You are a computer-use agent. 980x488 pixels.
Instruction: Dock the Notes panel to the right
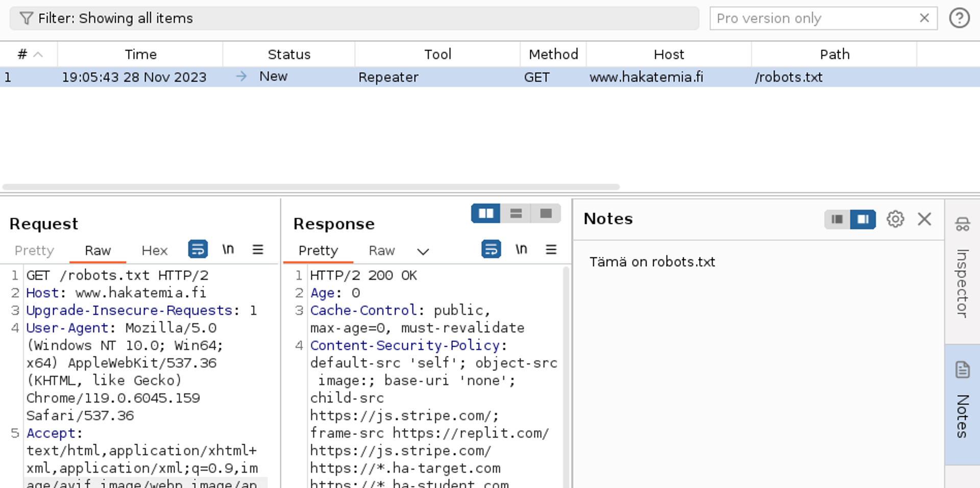click(863, 219)
